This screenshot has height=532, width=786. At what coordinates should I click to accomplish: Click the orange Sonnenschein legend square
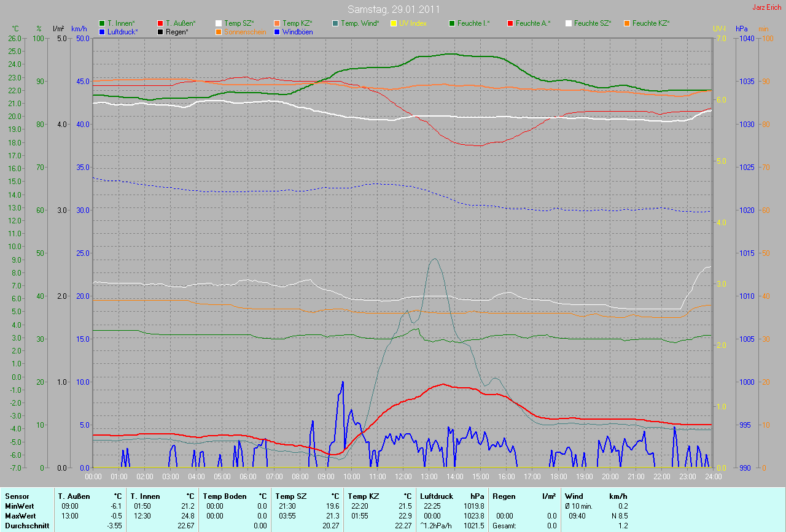[x=219, y=31]
